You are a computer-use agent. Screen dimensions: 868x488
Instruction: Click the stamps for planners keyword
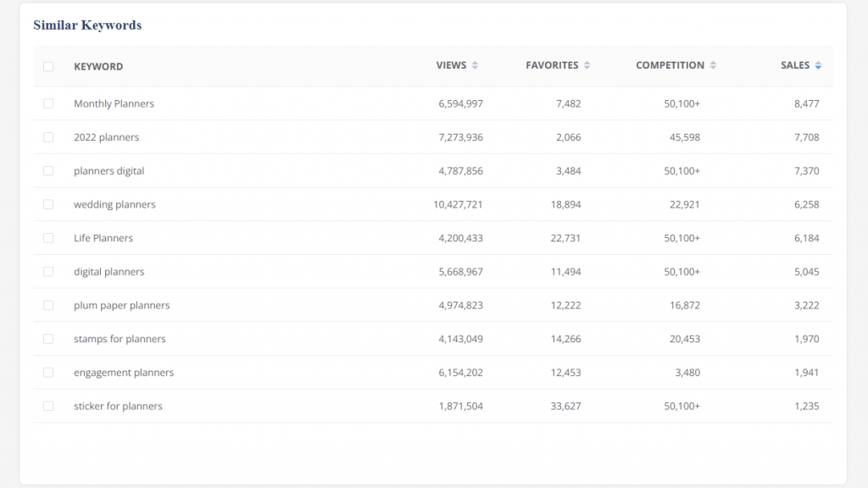click(120, 339)
